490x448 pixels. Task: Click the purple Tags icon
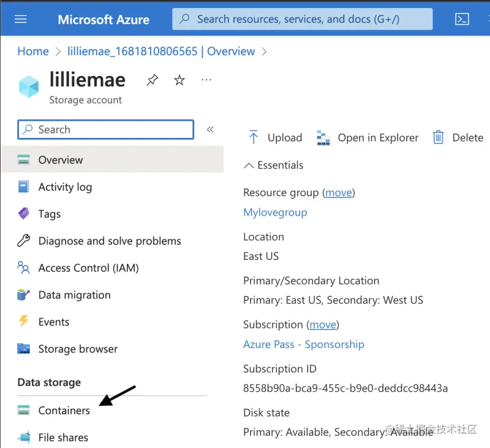(24, 213)
